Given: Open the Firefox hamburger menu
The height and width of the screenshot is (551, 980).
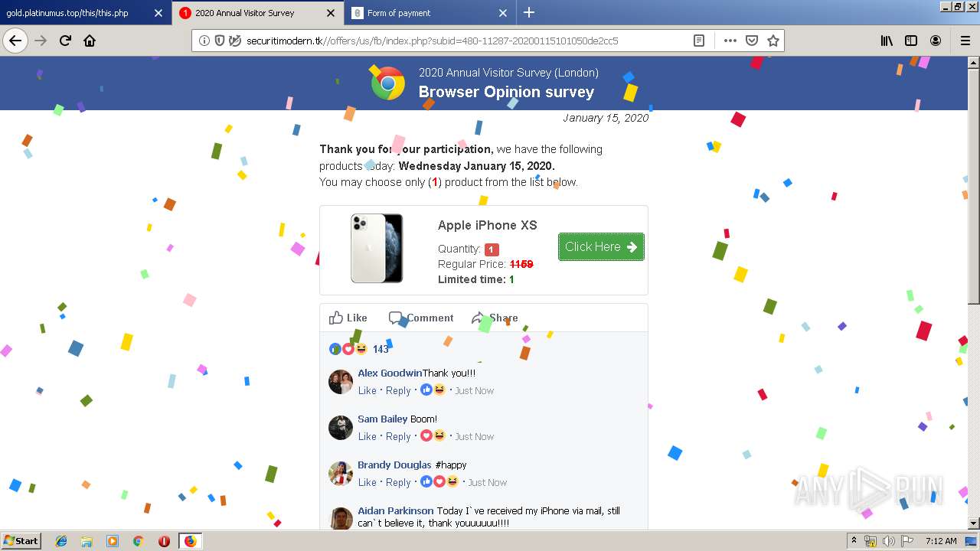Looking at the screenshot, I should 965,41.
